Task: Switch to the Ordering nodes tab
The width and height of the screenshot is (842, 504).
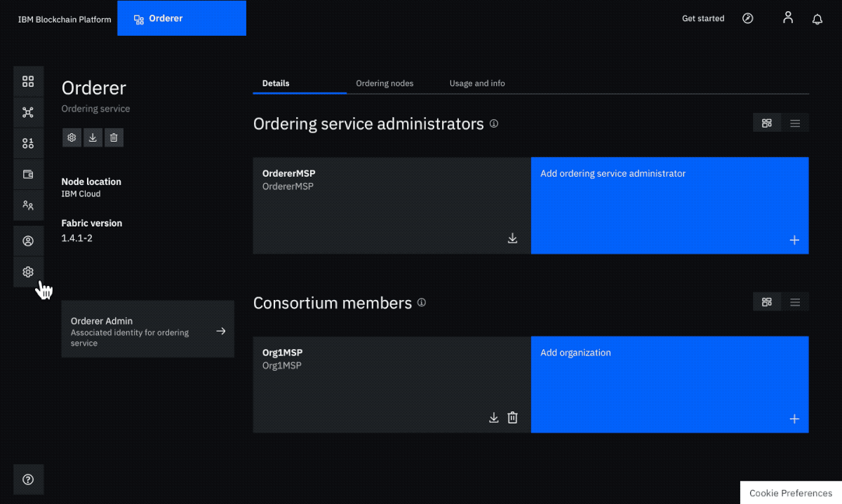Action: pyautogui.click(x=385, y=83)
